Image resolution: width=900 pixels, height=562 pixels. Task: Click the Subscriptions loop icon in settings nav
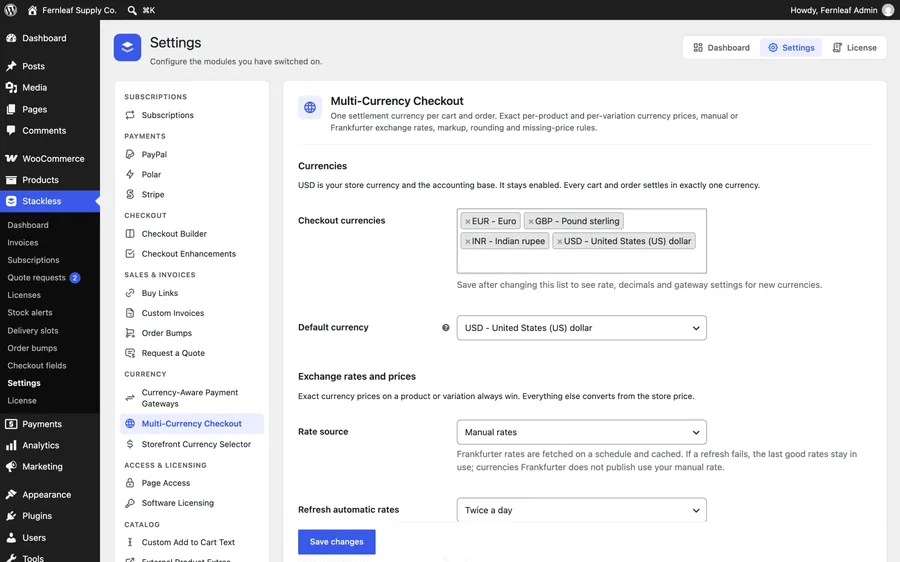(x=130, y=115)
